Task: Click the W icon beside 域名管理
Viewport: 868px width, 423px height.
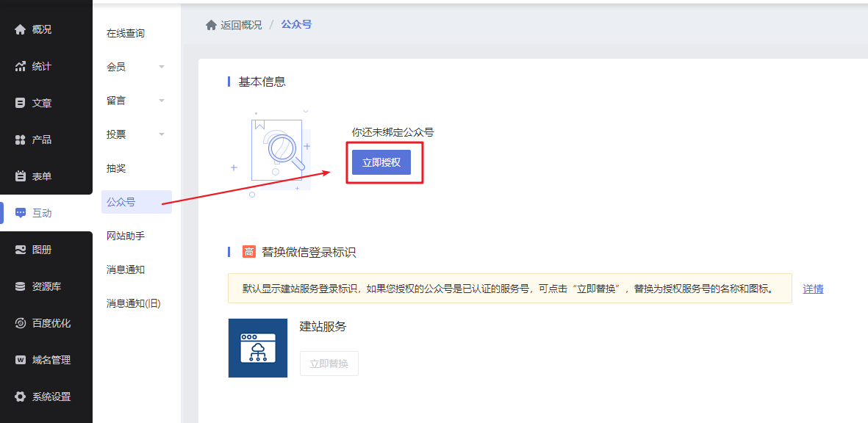Action: [21, 360]
